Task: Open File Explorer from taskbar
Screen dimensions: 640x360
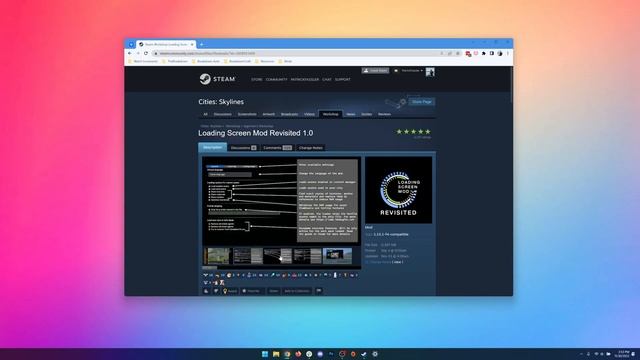Action: click(x=276, y=354)
